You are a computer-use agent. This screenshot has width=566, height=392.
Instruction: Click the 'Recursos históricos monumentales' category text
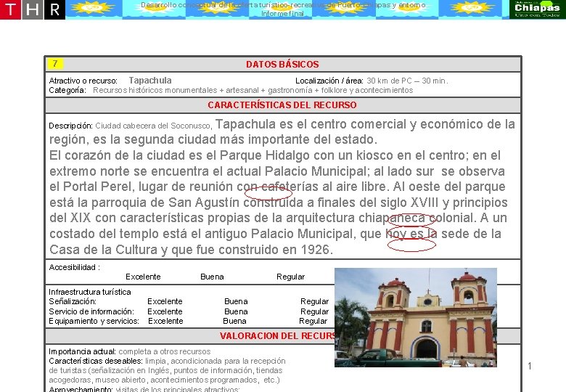(x=155, y=90)
